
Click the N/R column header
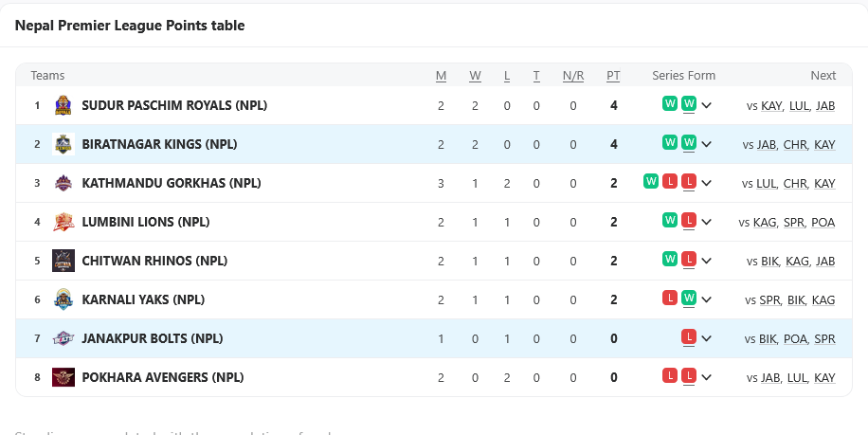point(573,76)
